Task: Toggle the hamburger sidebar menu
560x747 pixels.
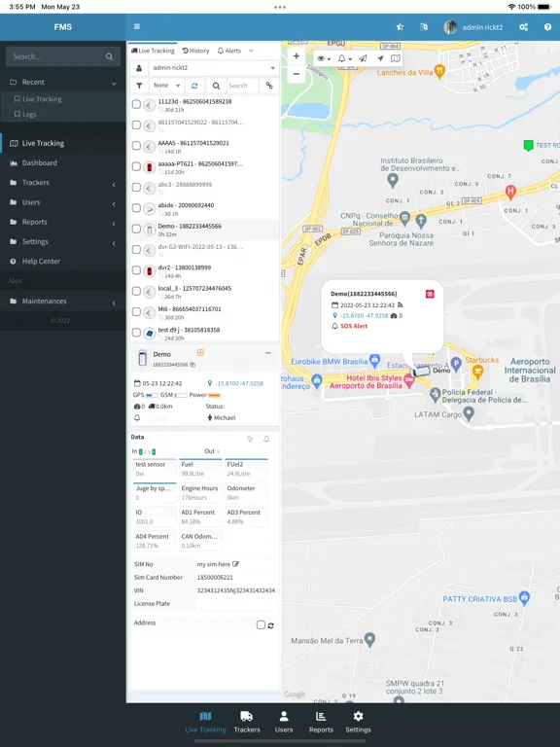Action: 137,26
